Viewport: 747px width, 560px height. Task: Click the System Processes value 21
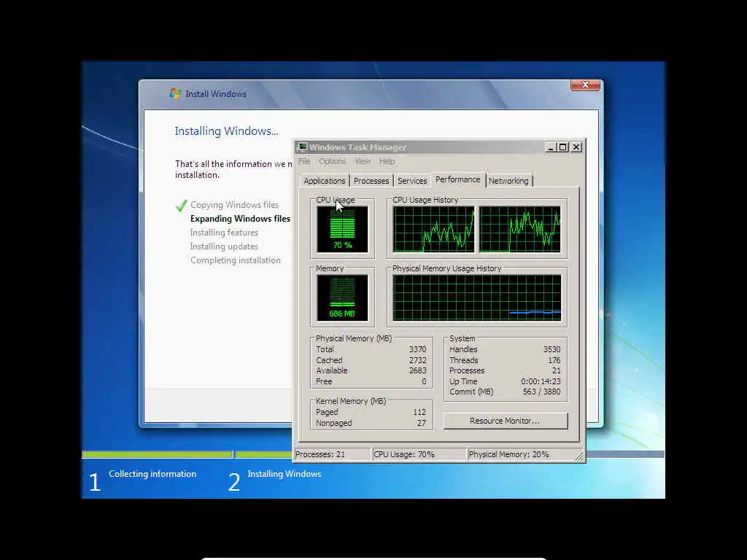[x=557, y=370]
